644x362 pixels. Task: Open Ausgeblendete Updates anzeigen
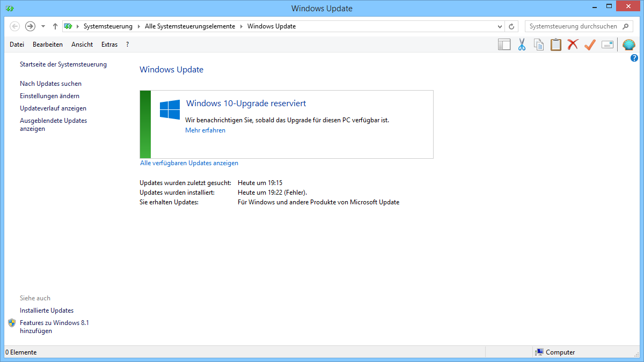tap(53, 125)
